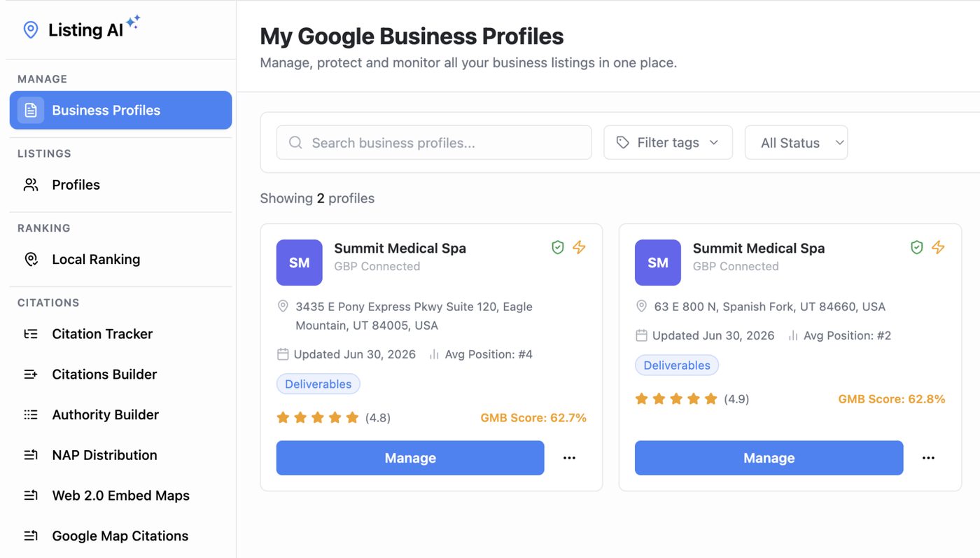Viewport: 980px width, 558px height.
Task: Click location pin beside 63 E 800 N address
Action: pos(641,307)
